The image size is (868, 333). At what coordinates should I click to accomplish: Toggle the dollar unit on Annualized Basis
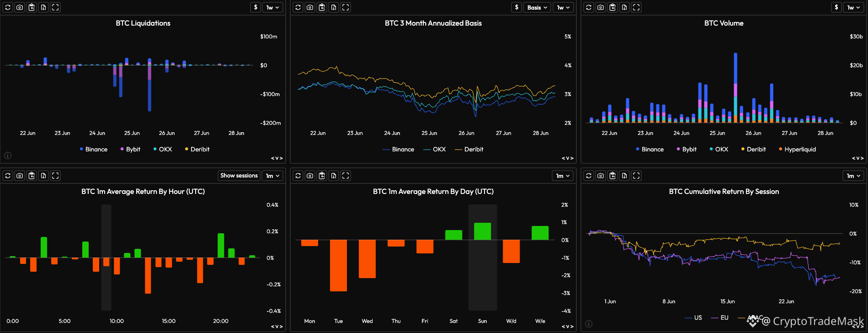coord(517,7)
